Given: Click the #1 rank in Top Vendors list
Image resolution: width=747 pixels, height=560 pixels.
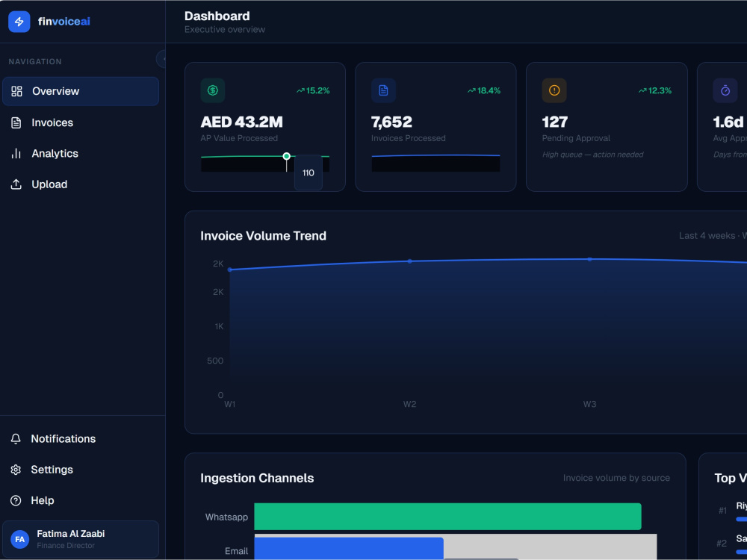Looking at the screenshot, I should point(722,511).
